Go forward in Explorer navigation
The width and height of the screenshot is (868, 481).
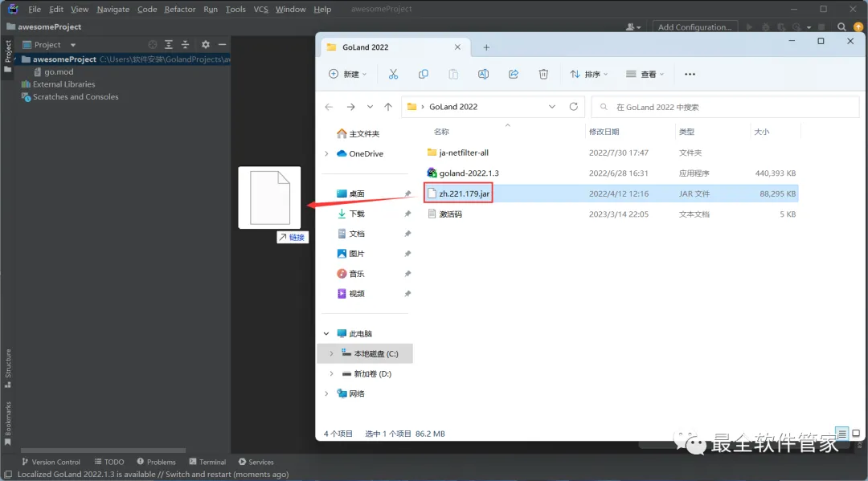tap(350, 107)
